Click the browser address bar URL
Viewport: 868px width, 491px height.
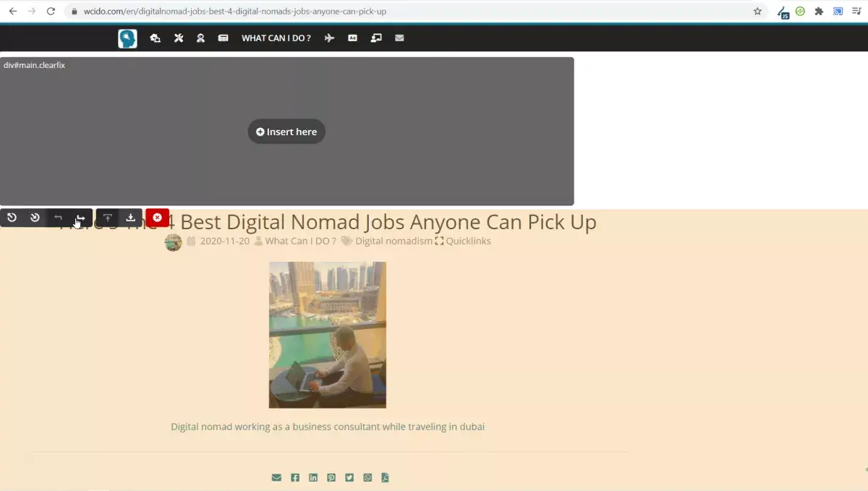(x=235, y=12)
